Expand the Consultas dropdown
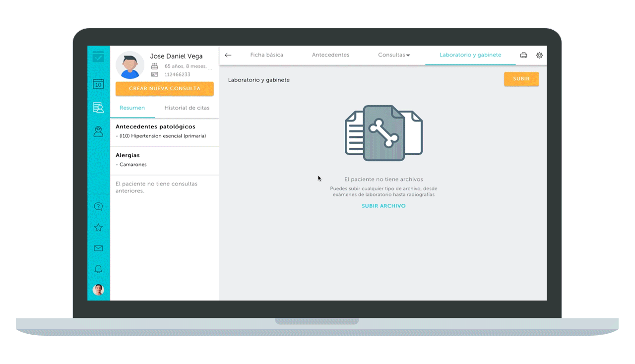 coord(394,55)
